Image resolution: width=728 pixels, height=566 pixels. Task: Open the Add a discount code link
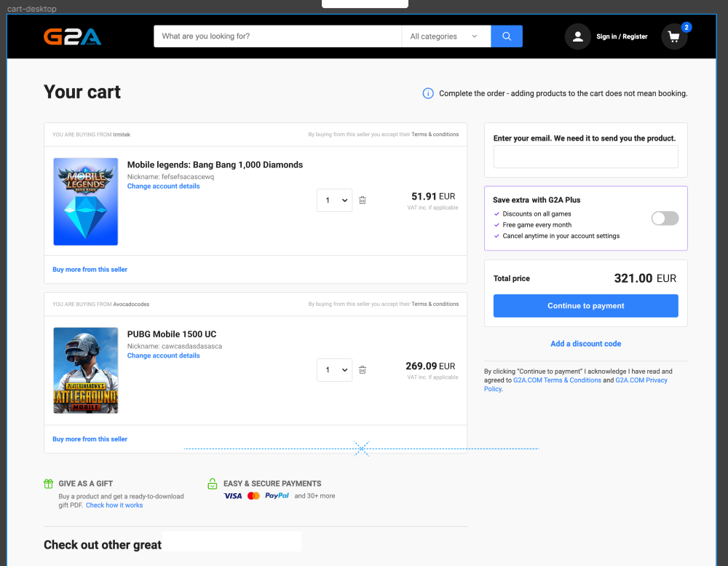[585, 343]
